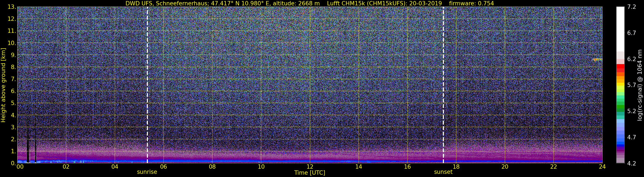
Task: Click the x-axis tick label '02'
Action: coord(66,167)
